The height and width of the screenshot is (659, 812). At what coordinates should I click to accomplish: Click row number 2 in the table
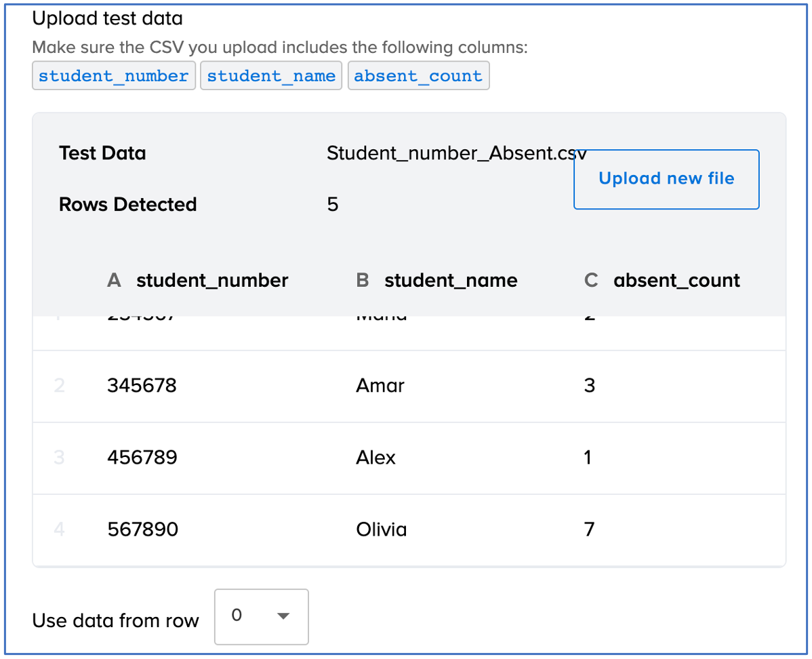59,386
